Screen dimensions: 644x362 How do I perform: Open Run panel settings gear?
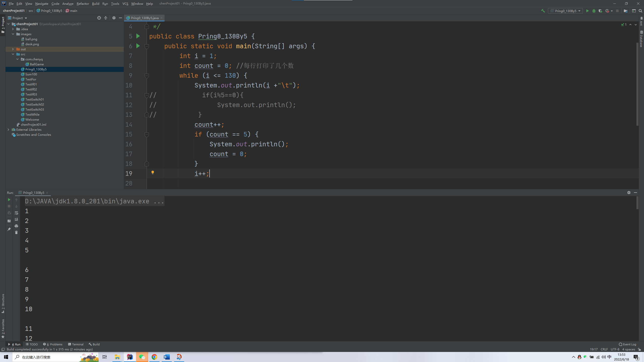[x=629, y=193]
